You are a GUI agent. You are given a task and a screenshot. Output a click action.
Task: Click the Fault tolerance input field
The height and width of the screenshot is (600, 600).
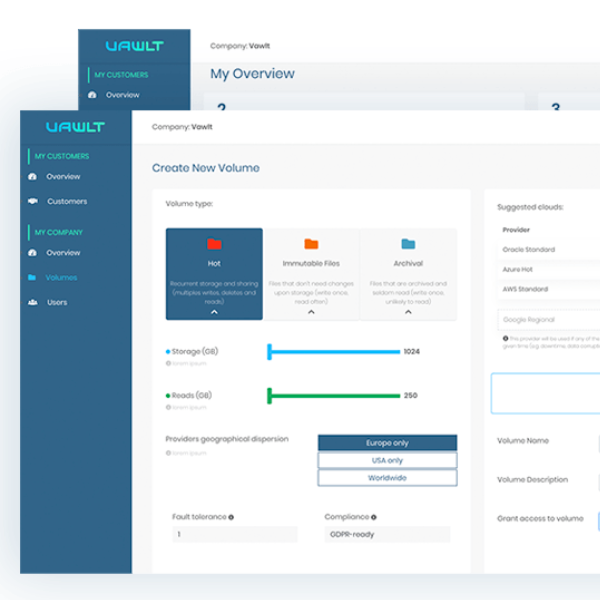pos(235,535)
